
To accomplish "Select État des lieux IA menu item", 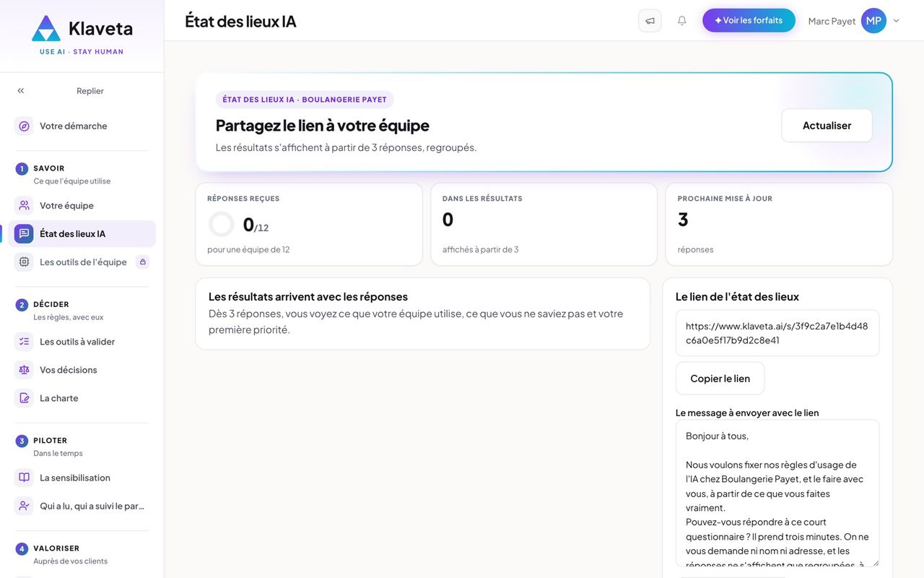I will pyautogui.click(x=82, y=233).
